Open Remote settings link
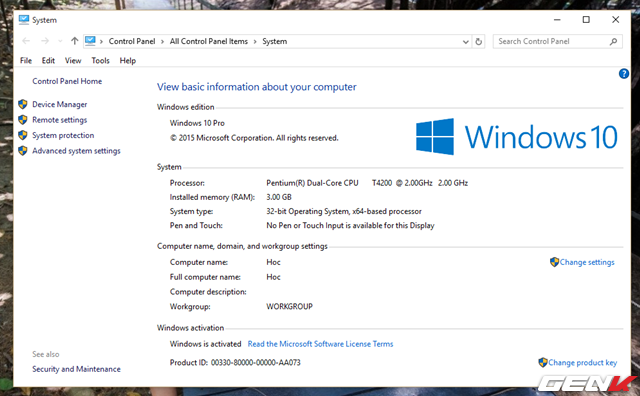This screenshot has height=396, width=640. pos(60,120)
